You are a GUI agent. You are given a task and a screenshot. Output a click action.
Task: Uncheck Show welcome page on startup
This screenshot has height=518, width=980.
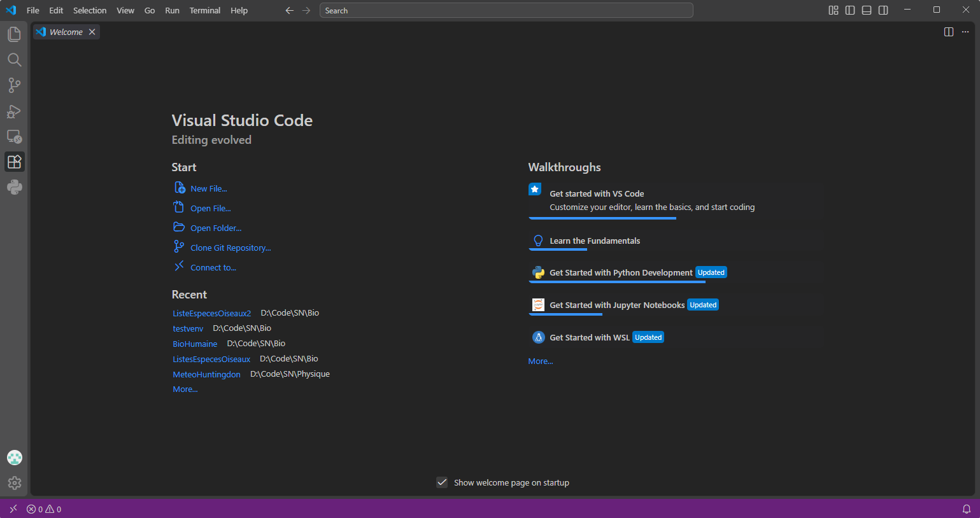click(442, 482)
